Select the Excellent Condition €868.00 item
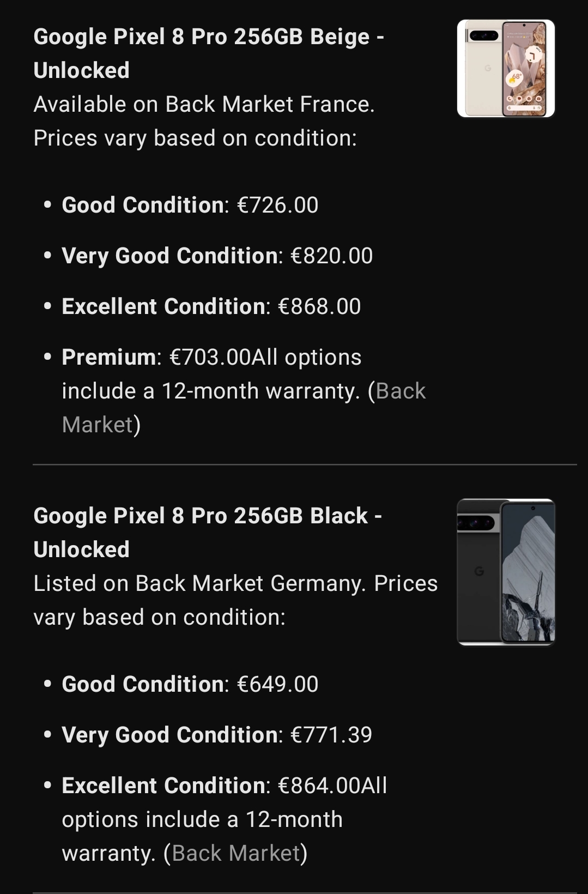Image resolution: width=588 pixels, height=894 pixels. click(211, 307)
